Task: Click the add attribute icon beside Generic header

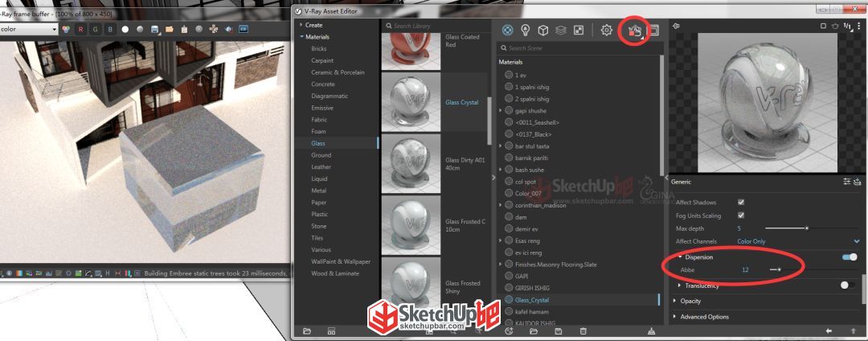Action: 858,181
